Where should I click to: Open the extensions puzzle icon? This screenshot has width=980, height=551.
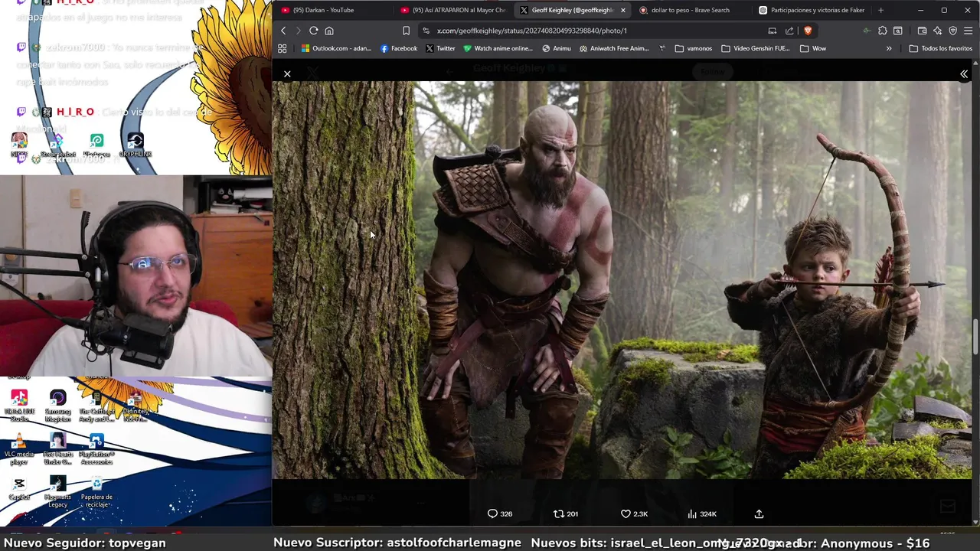coord(883,31)
